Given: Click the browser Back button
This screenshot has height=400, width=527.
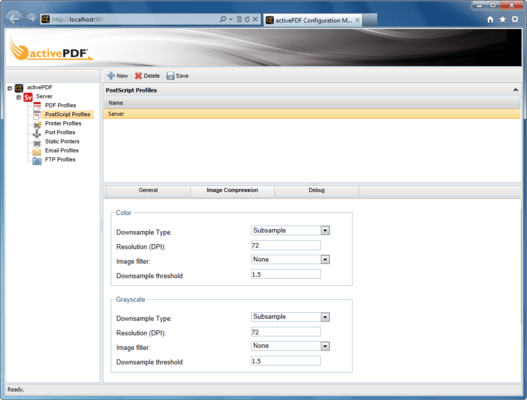Looking at the screenshot, I should (14, 19).
